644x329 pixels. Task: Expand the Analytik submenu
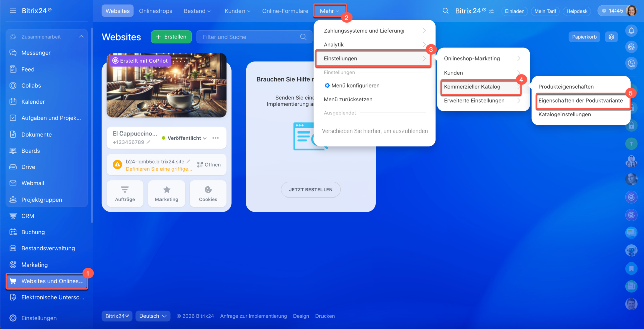pos(375,45)
